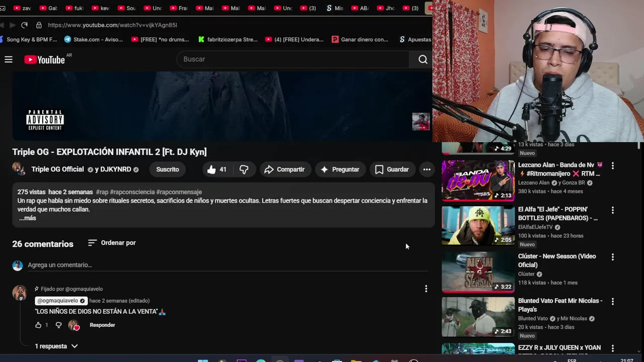Viewport: 644px width, 362px height.
Task: Open the Ganar dinero con bookmark
Action: [360, 40]
